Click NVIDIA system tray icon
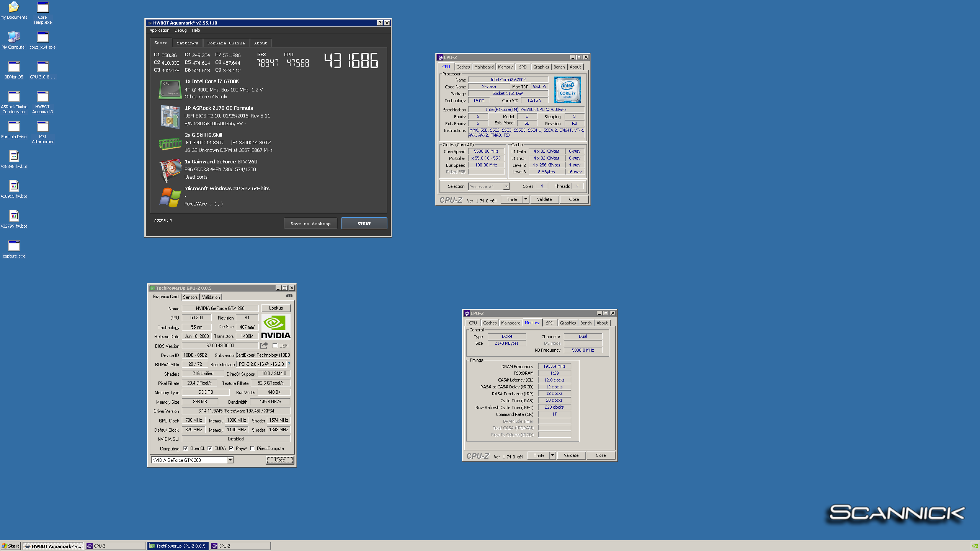The image size is (980, 551). pos(975,546)
